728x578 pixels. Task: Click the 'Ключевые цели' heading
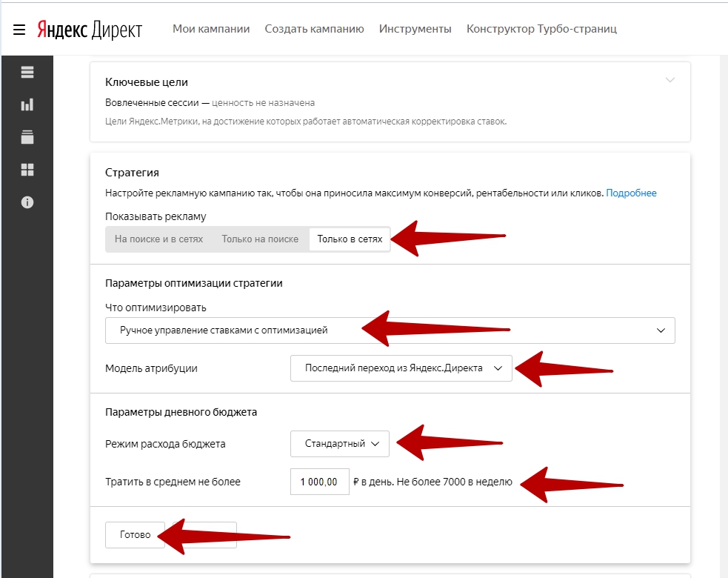tap(147, 82)
